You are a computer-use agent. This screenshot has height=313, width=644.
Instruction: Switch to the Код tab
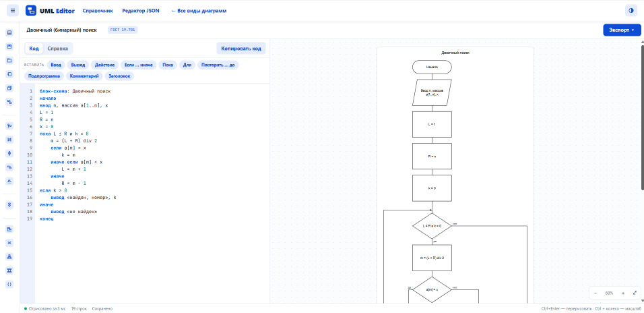[34, 49]
